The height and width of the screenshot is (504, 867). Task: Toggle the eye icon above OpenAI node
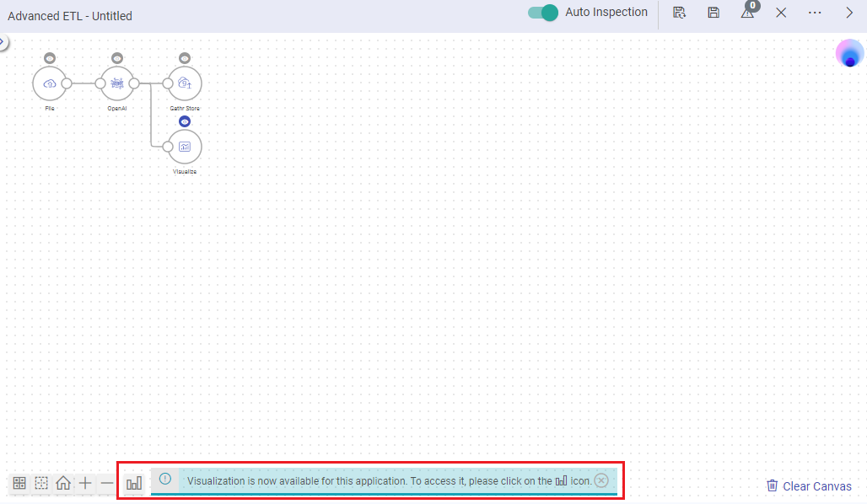tap(117, 58)
